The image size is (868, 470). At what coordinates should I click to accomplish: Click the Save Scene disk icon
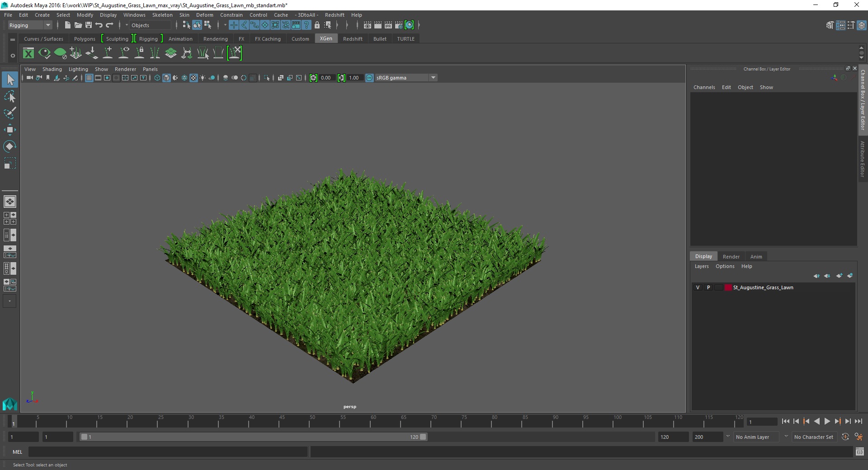pos(89,25)
